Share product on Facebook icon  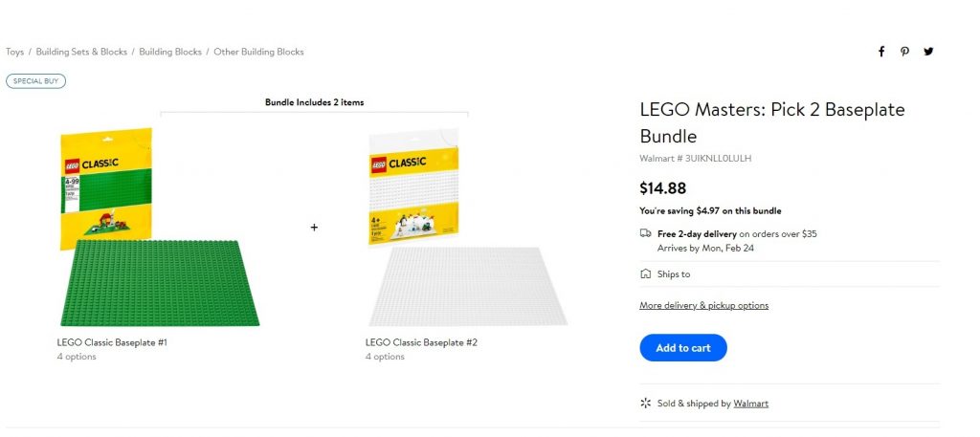click(881, 52)
